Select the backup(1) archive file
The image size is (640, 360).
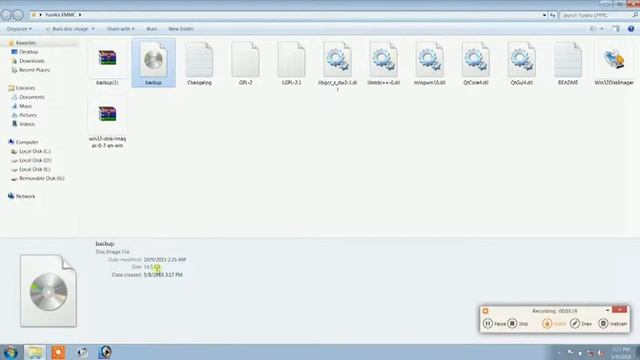pos(107,63)
